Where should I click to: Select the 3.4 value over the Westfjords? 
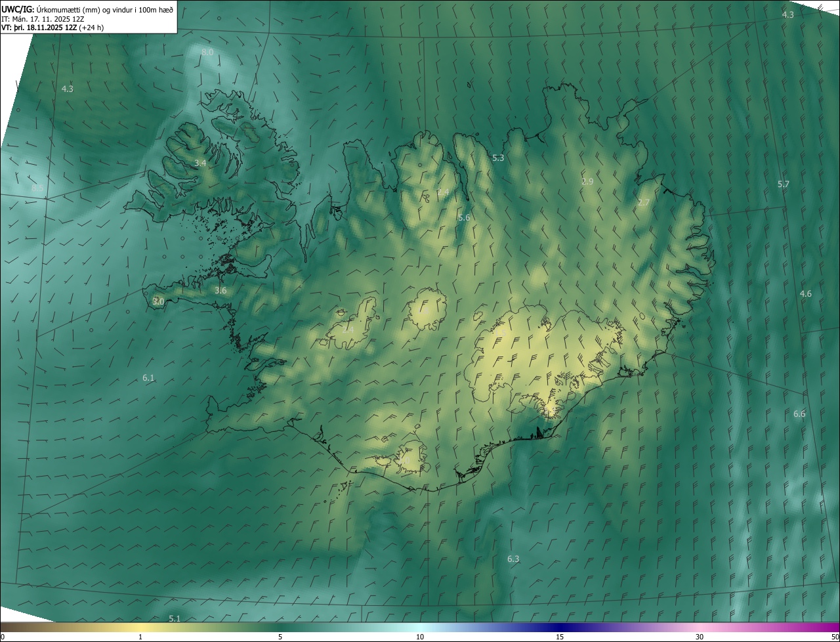coord(201,163)
